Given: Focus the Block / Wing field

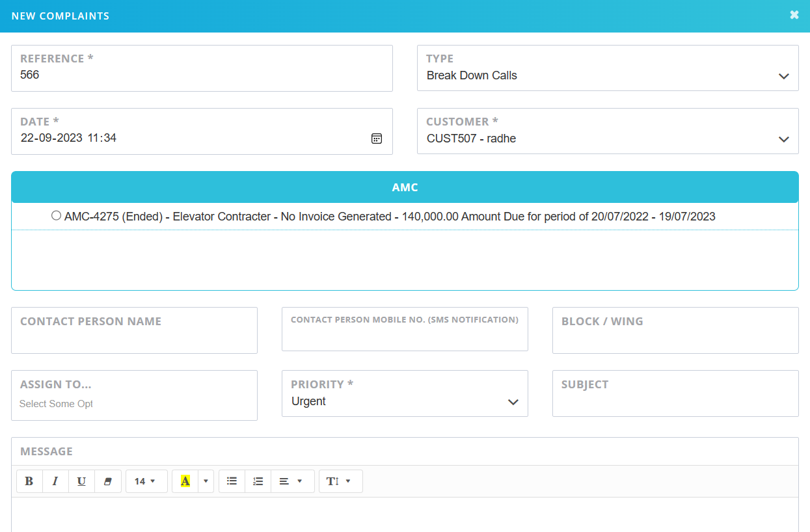Looking at the screenshot, I should (675, 330).
